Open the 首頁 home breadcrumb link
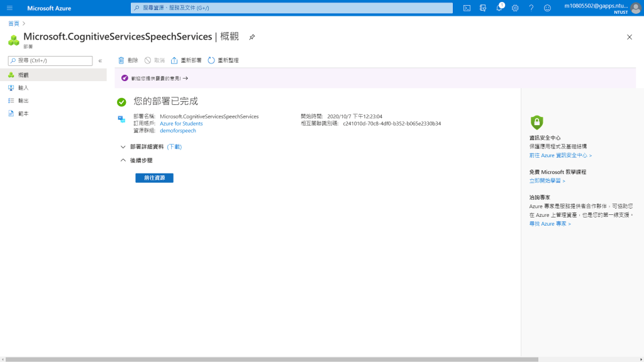This screenshot has height=362, width=644. coord(14,23)
